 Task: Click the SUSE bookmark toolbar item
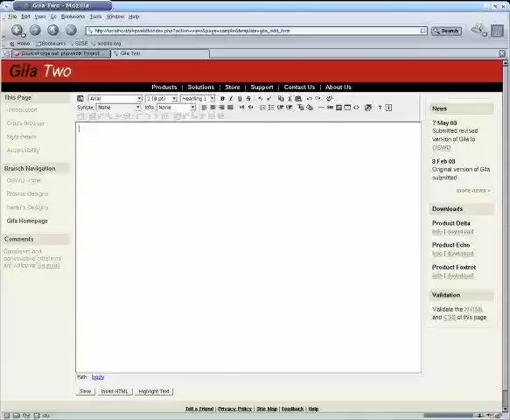(79, 43)
